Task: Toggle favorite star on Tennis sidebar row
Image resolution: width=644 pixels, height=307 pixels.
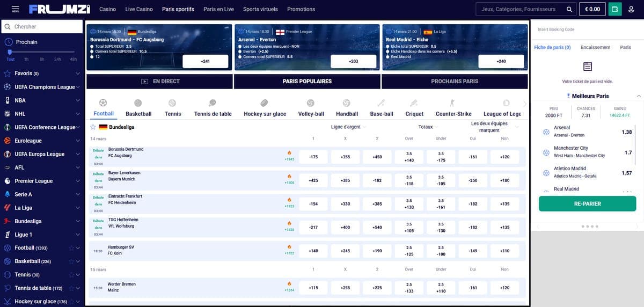Action: pos(71,275)
